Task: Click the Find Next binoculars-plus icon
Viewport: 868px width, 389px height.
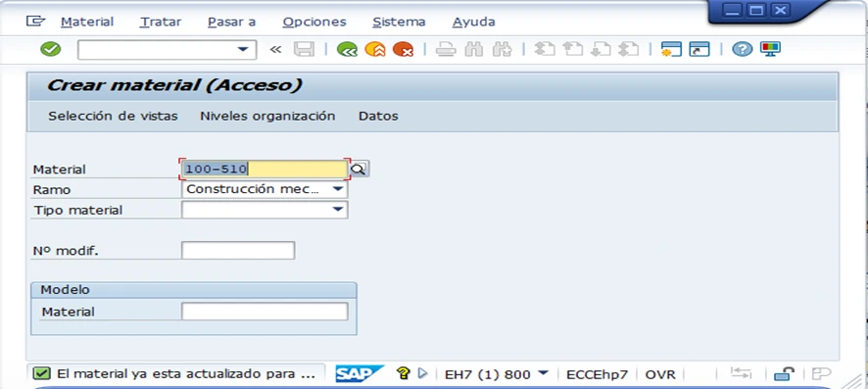Action: pos(502,50)
